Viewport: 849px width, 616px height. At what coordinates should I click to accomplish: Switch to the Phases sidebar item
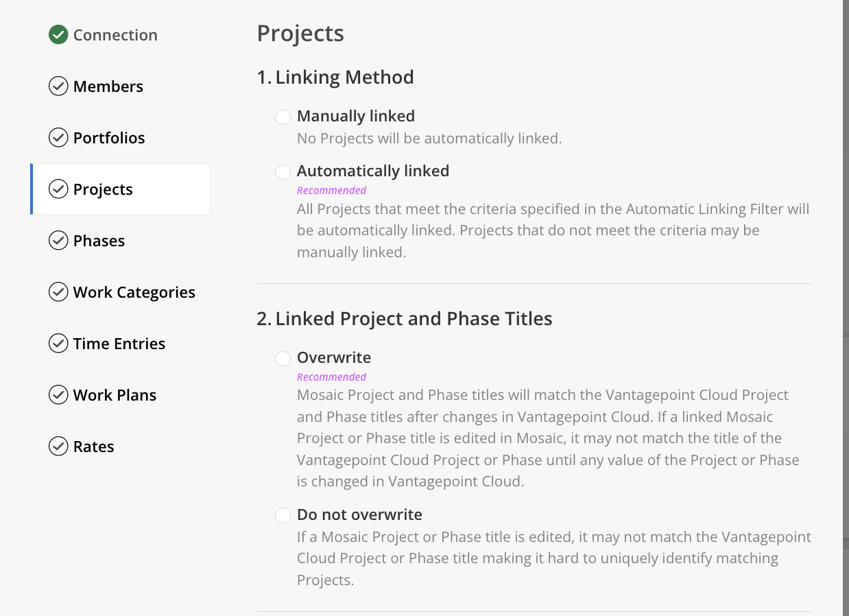click(x=99, y=241)
